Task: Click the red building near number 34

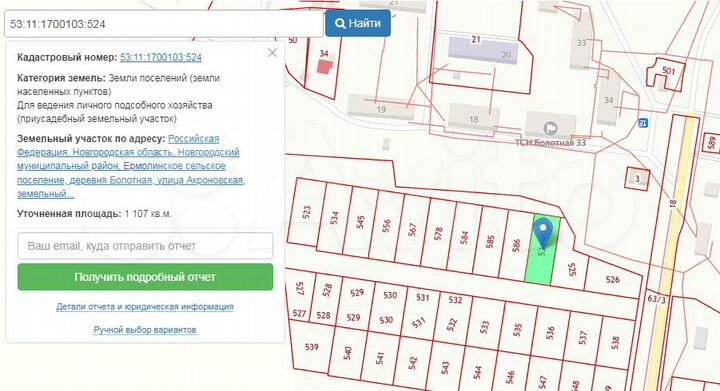Action: pos(324,67)
